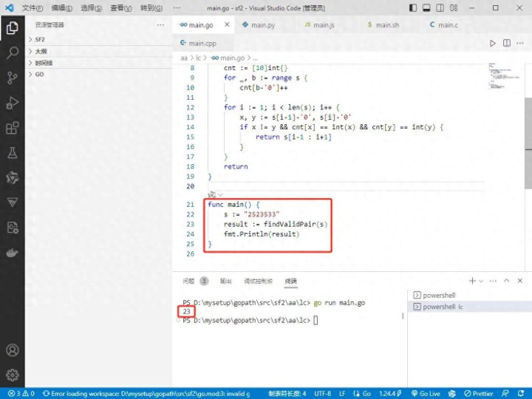Open the Search view icon
This screenshot has width=532, height=399.
point(13,52)
